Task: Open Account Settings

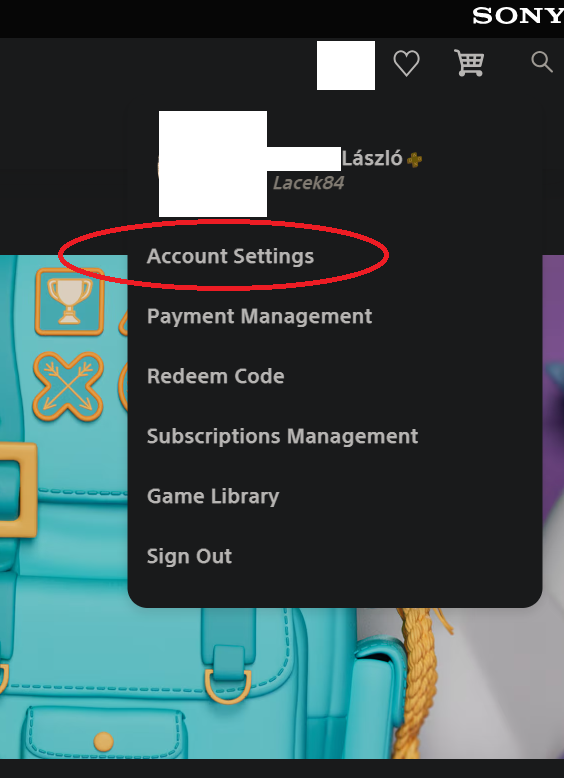Action: [230, 257]
